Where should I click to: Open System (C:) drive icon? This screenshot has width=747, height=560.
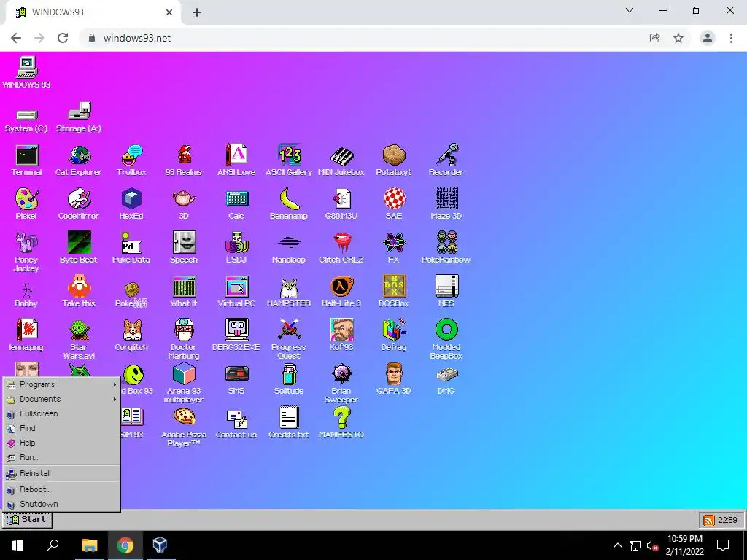click(26, 120)
